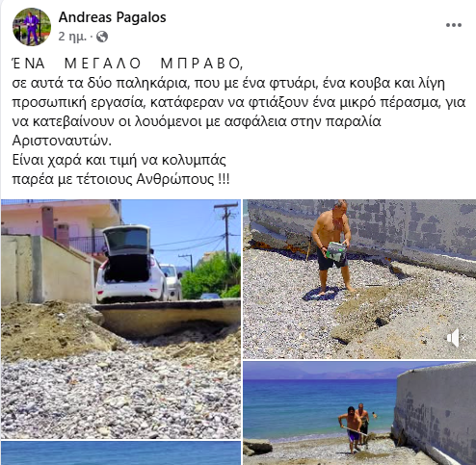
Task: Click the man holding the shovel
Action: (353, 429)
